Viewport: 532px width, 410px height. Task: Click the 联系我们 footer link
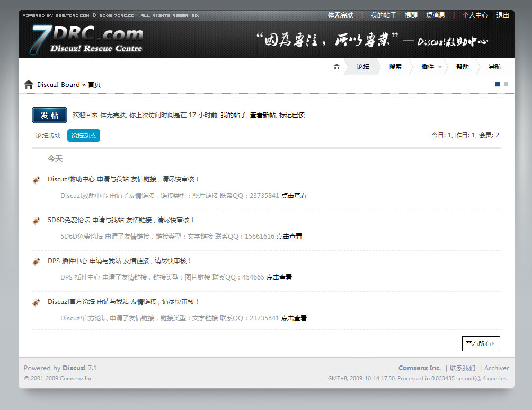pos(463,368)
